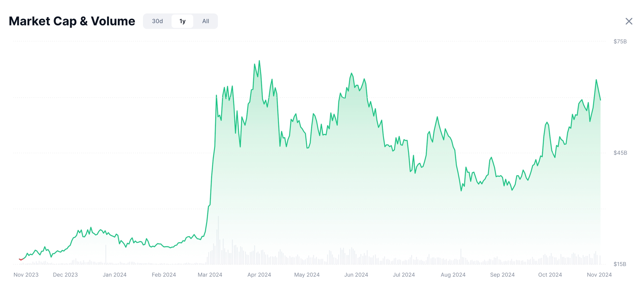Image resolution: width=644 pixels, height=293 pixels.
Task: Click the Jun 2024 axis label
Action: pos(356,275)
